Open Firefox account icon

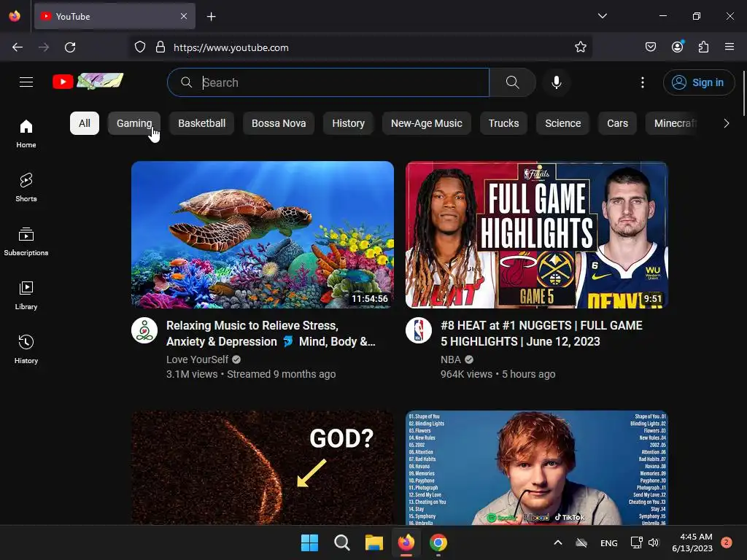coord(678,47)
